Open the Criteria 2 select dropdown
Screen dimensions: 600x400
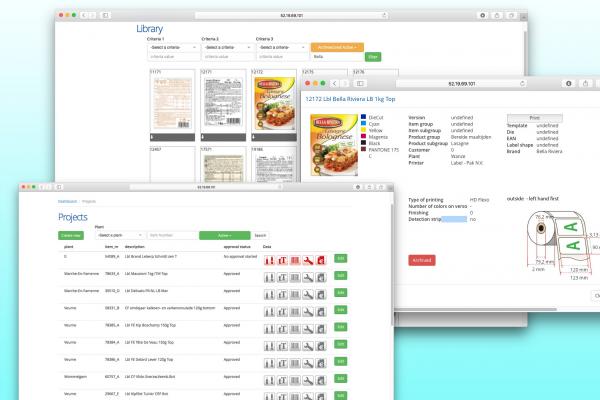tap(228, 47)
